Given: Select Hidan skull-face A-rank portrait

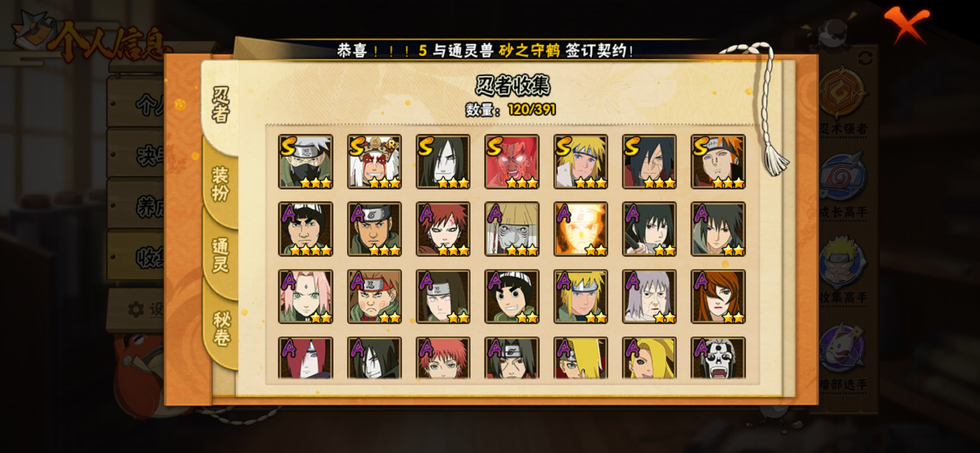Looking at the screenshot, I should click(718, 358).
